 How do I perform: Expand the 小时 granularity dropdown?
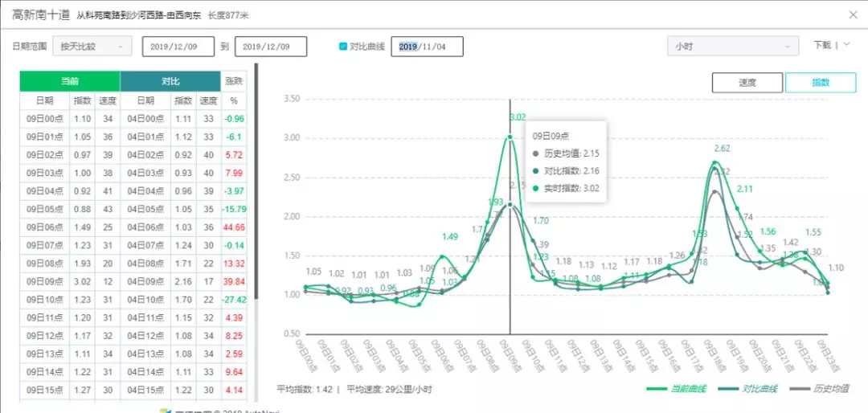[732, 47]
